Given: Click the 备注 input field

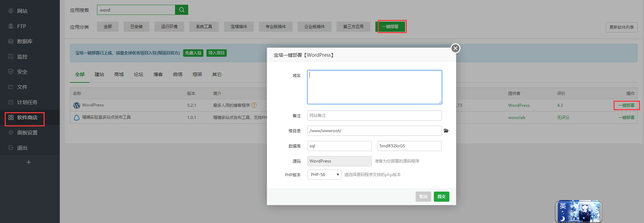Looking at the screenshot, I should (375, 116).
